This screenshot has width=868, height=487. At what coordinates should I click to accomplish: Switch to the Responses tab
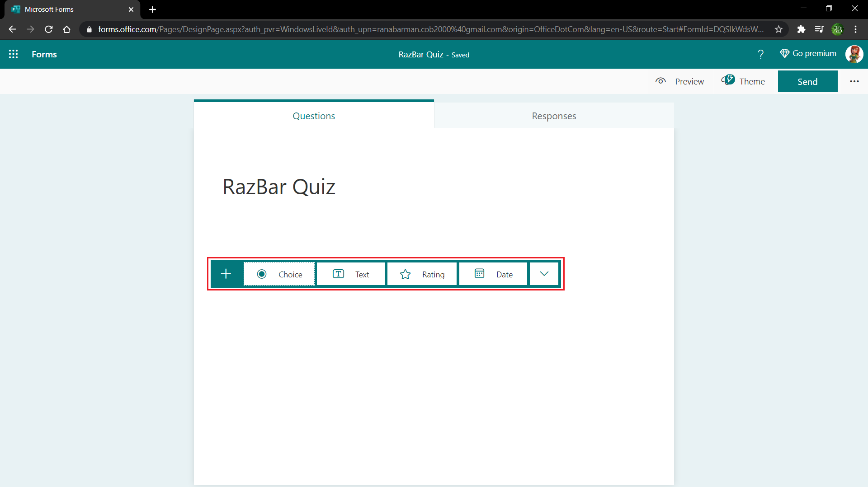pos(554,116)
